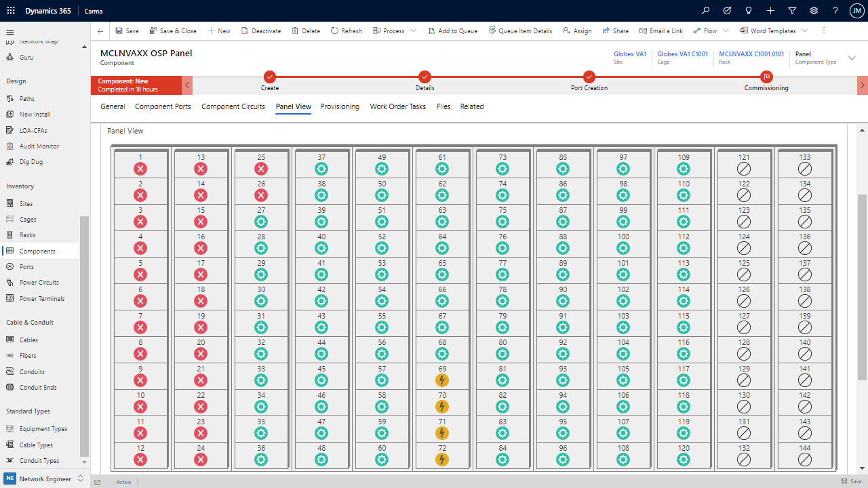The width and height of the screenshot is (868, 488).
Task: Click the red X port 1 icon
Action: tap(140, 169)
